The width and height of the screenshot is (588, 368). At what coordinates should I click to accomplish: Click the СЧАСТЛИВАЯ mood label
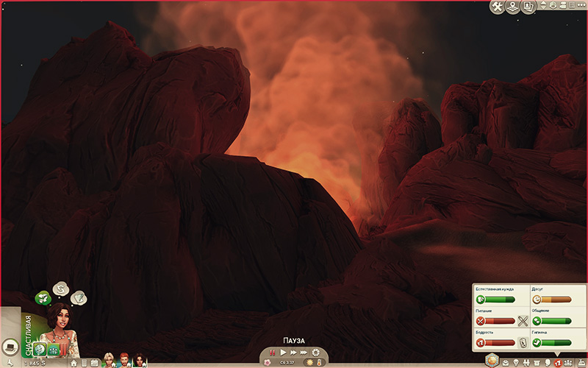click(x=28, y=336)
